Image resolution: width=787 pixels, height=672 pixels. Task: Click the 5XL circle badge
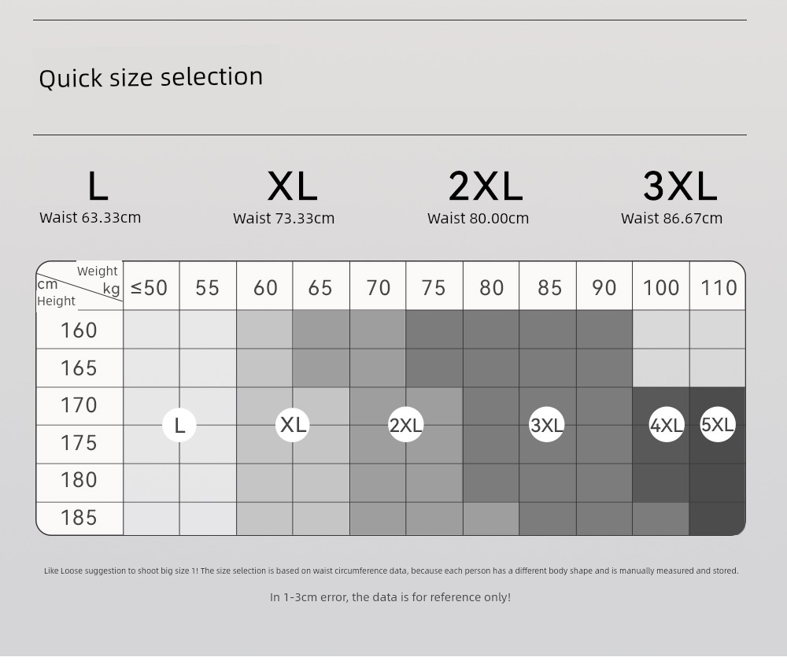718,425
